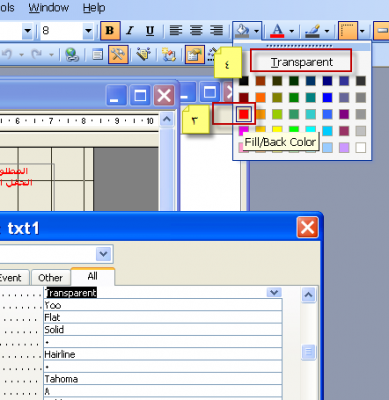Click the Fill/Back Color paint bucket icon
Screen dimensions: 389x400
[x=242, y=31]
